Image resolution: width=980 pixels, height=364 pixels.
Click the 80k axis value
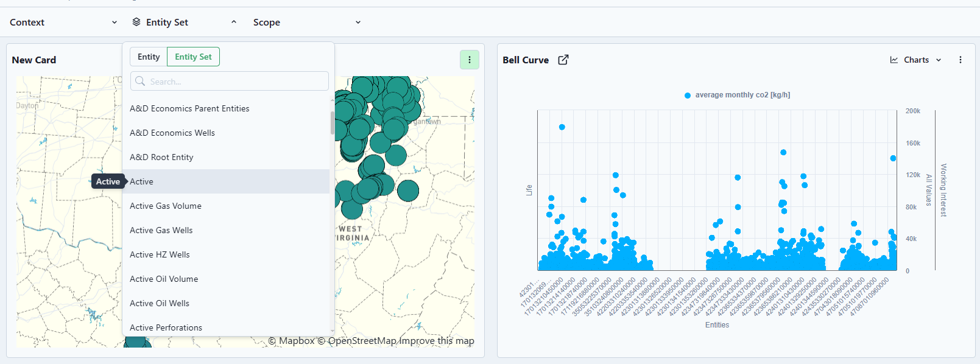(911, 207)
